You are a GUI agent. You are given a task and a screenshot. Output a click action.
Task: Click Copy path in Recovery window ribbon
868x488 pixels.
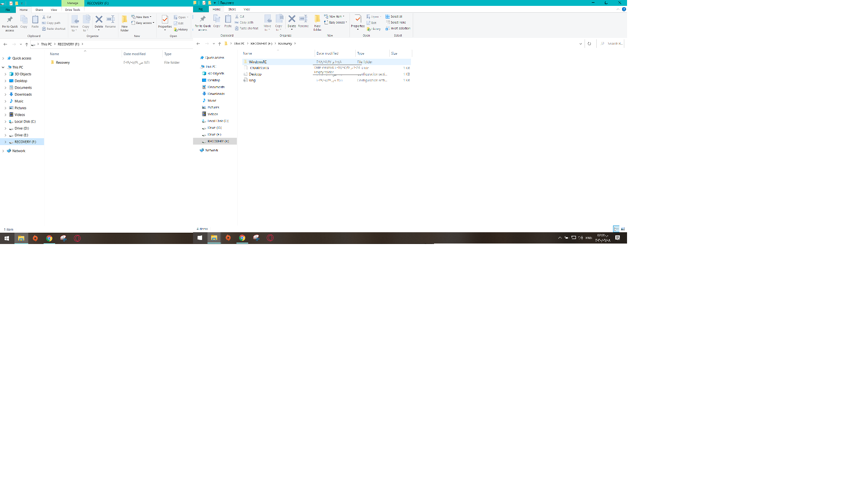(244, 22)
